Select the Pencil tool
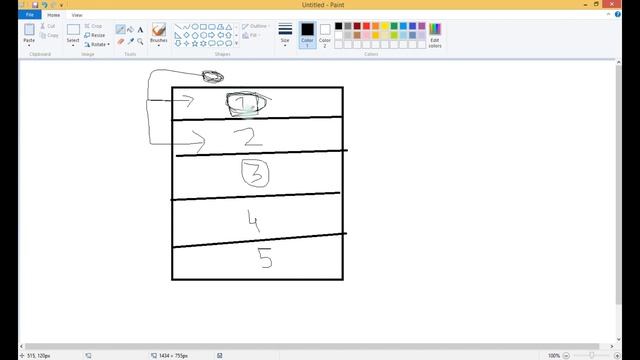Viewport: 640px width, 360px height. click(x=120, y=29)
